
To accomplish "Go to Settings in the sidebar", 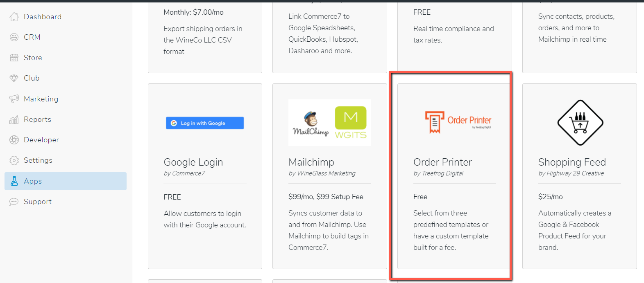I will [x=38, y=160].
